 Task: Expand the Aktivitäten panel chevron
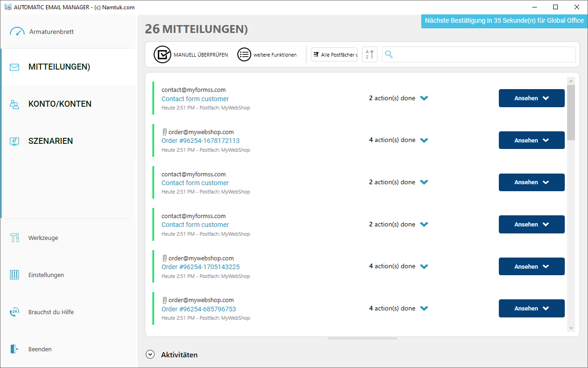[x=150, y=355]
